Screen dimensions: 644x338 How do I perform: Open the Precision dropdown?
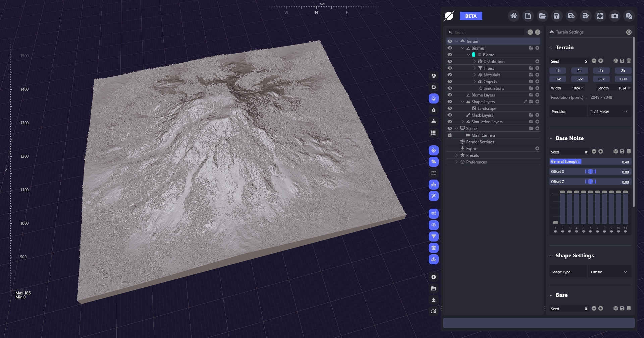pos(609,112)
